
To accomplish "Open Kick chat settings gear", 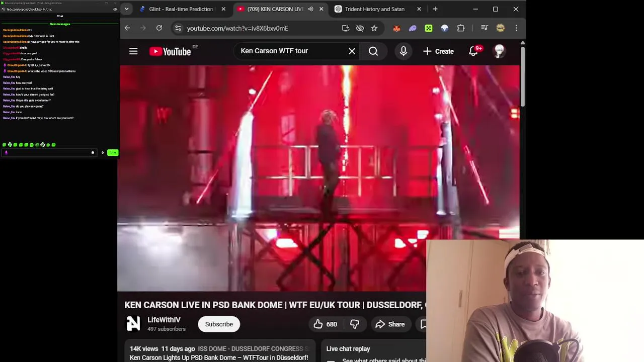I will point(102,152).
